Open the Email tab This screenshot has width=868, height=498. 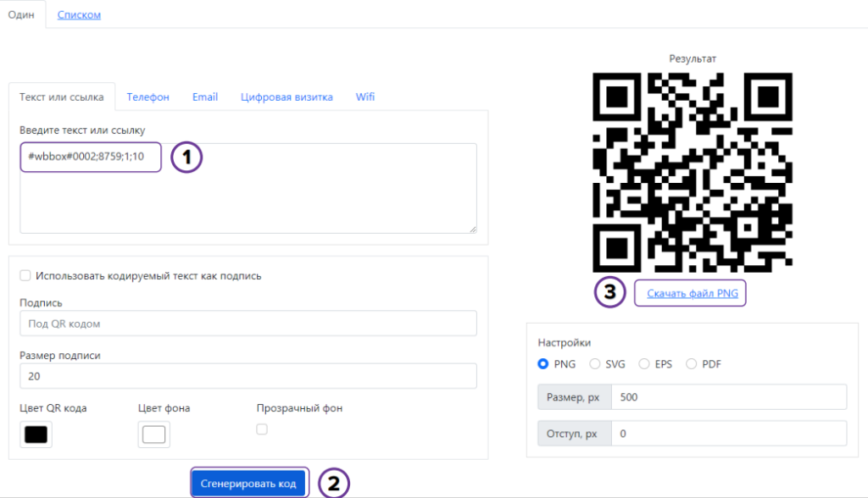204,97
